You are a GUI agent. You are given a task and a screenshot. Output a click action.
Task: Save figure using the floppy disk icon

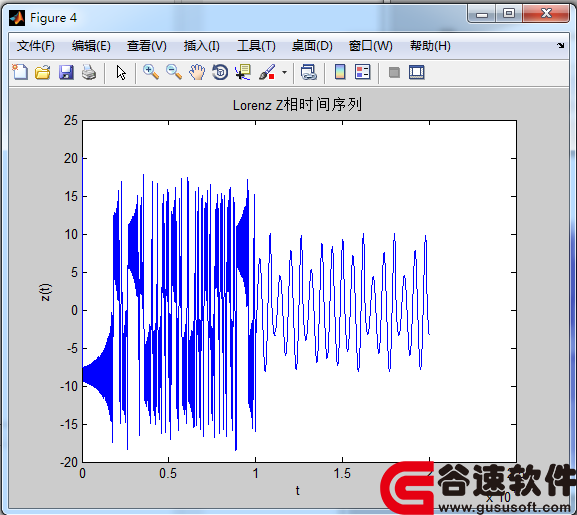point(66,72)
